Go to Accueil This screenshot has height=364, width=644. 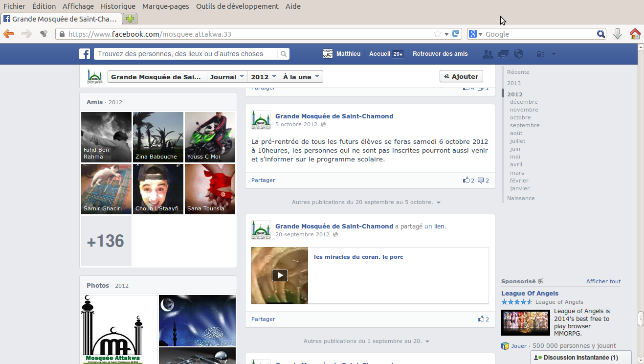coord(379,54)
